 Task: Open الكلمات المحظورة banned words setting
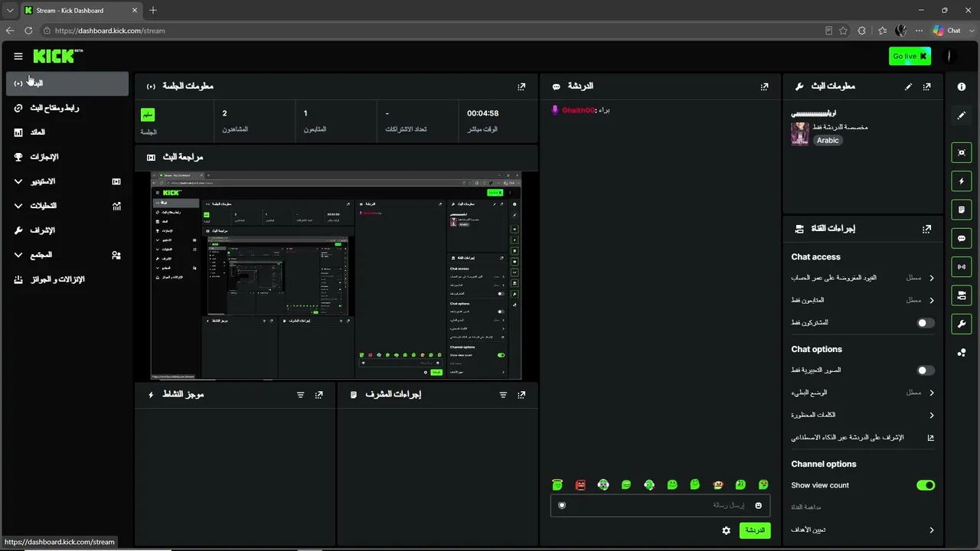click(863, 415)
